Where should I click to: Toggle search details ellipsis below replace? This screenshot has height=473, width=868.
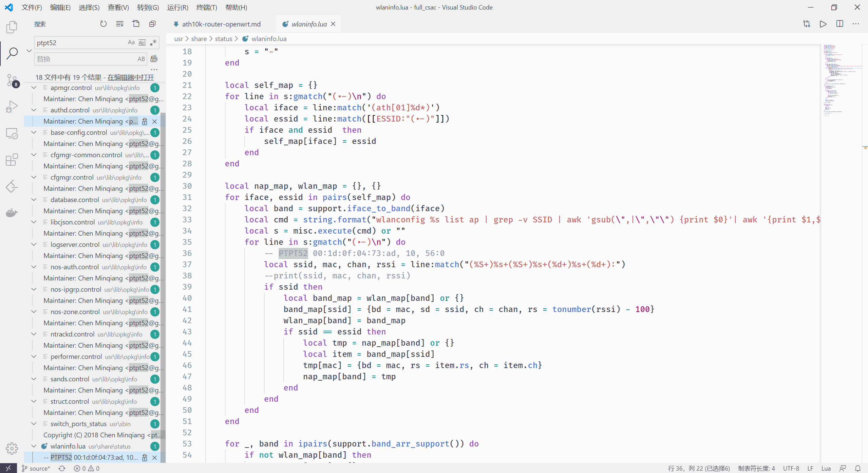coord(154,69)
